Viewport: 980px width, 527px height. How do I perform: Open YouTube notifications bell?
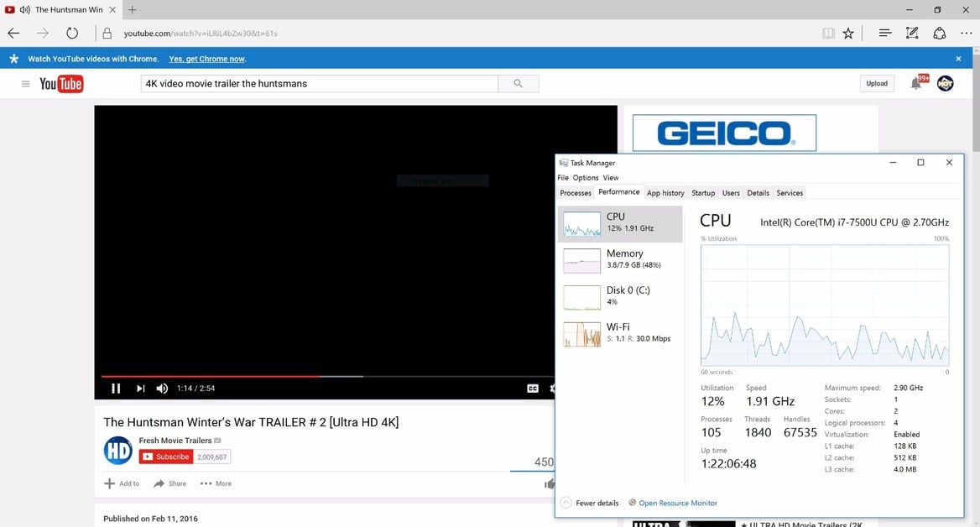click(x=916, y=83)
